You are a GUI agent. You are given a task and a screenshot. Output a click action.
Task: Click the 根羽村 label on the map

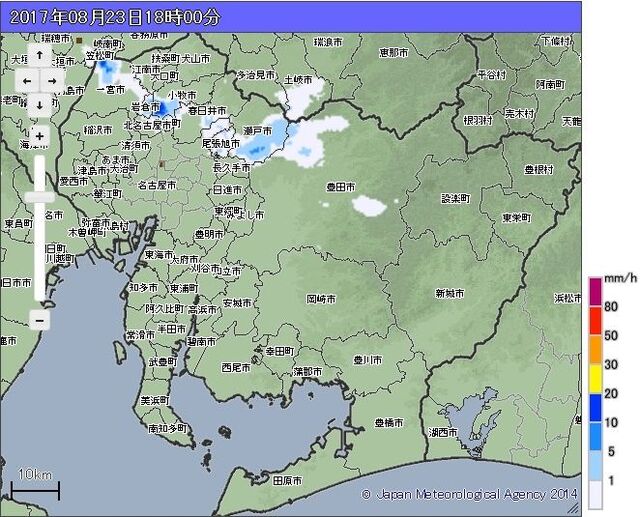[478, 120]
